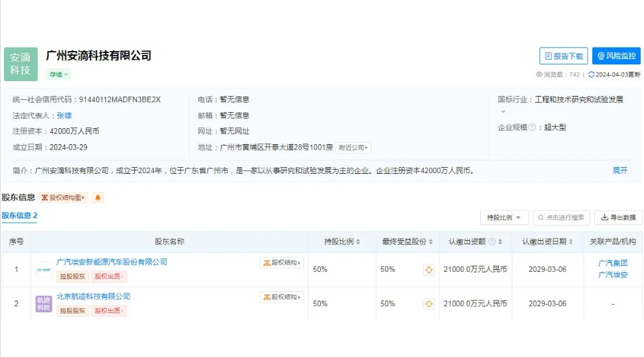Viewport: 644px width, 357px height.
Task: Expand company intro with 展开
Action: click(x=620, y=170)
